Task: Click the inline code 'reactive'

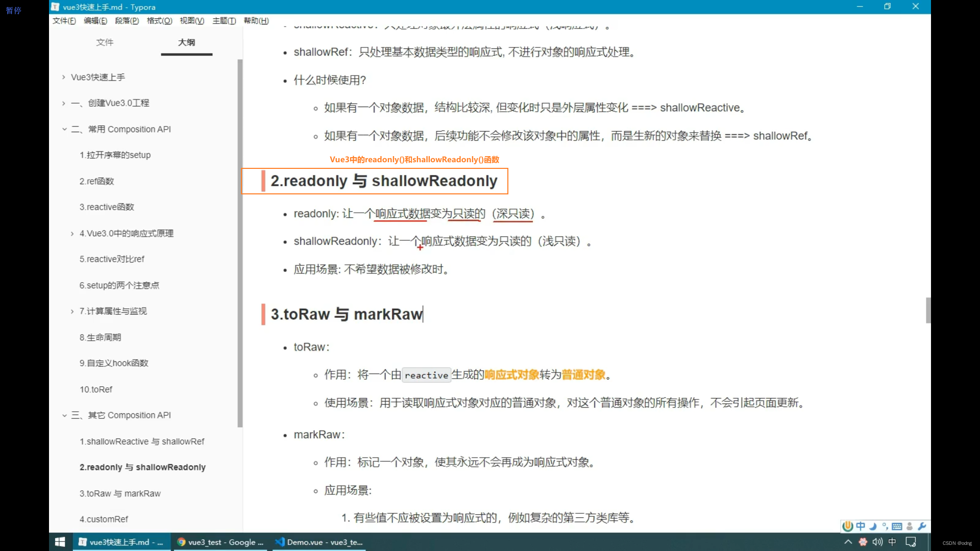Action: tap(426, 375)
